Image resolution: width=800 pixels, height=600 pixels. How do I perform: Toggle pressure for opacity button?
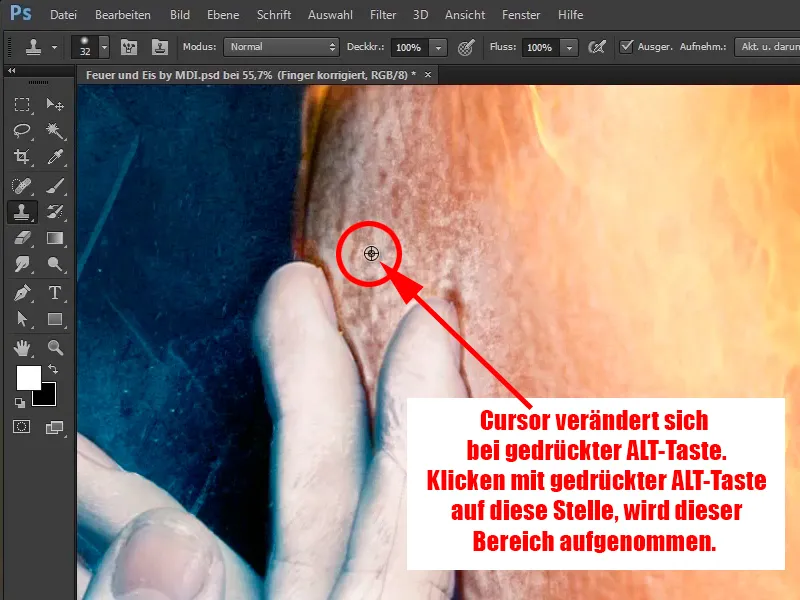coord(466,47)
